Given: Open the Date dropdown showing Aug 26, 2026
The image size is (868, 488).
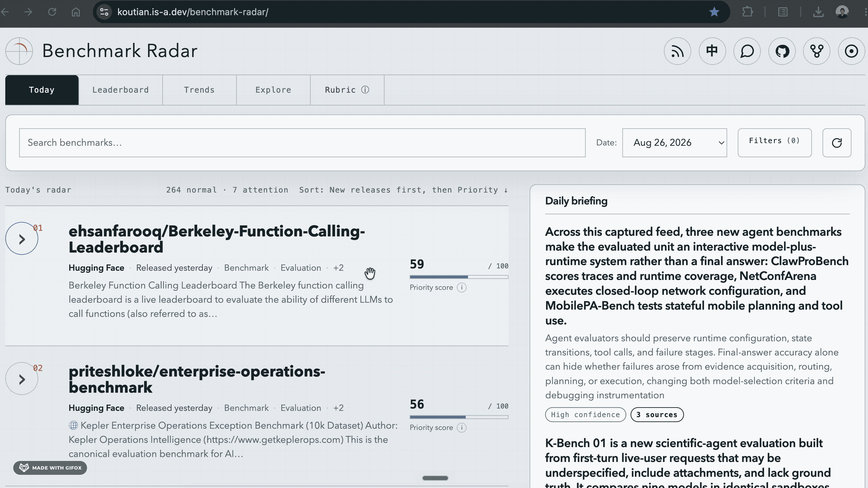Looking at the screenshot, I should tap(674, 143).
